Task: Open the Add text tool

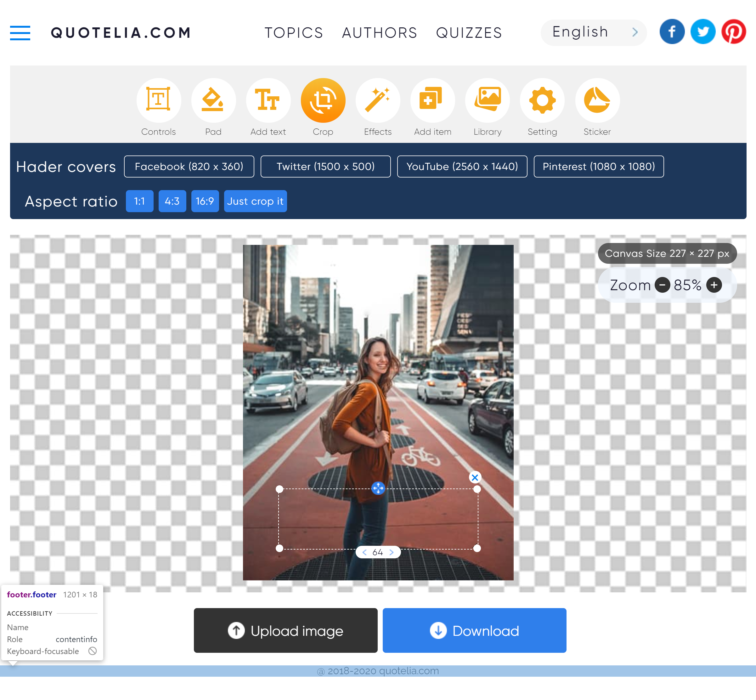Action: (x=268, y=100)
